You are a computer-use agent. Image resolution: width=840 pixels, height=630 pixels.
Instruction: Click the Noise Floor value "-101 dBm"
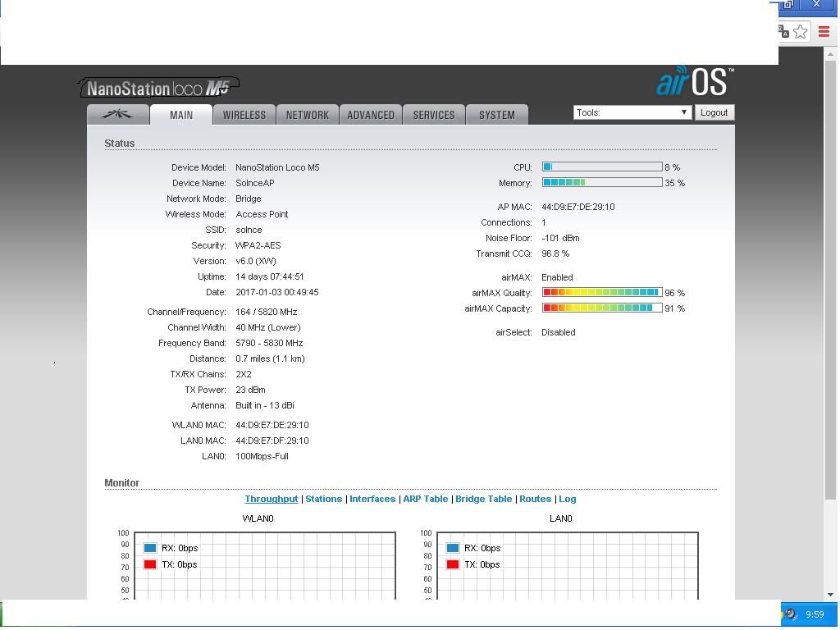tap(560, 238)
